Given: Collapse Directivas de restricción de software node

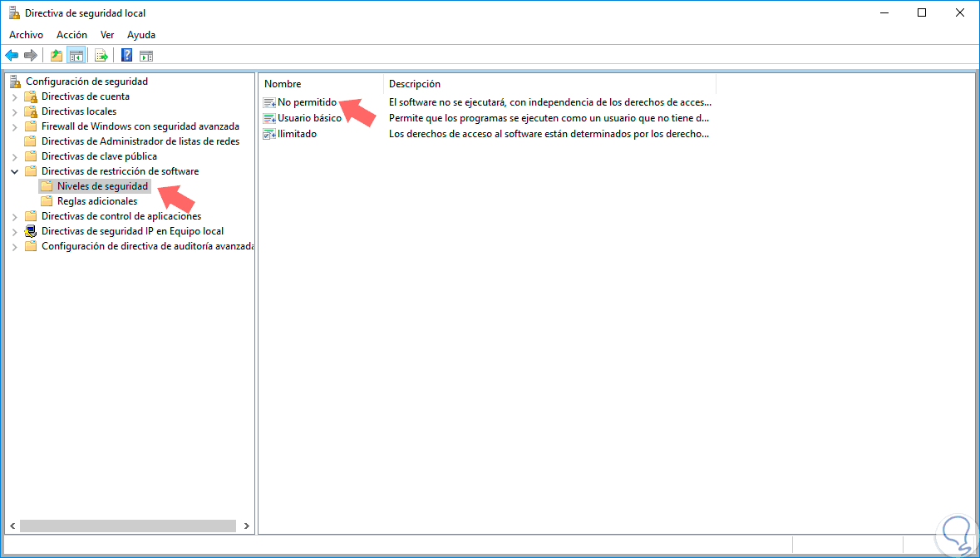Looking at the screenshot, I should click(14, 171).
